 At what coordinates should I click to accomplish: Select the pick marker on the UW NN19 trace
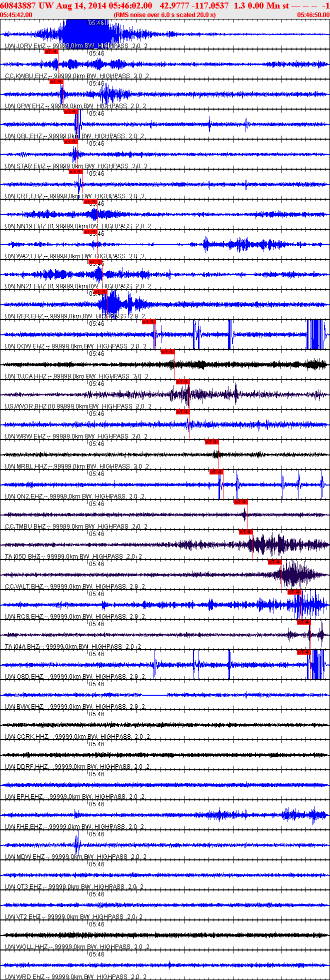[90, 202]
